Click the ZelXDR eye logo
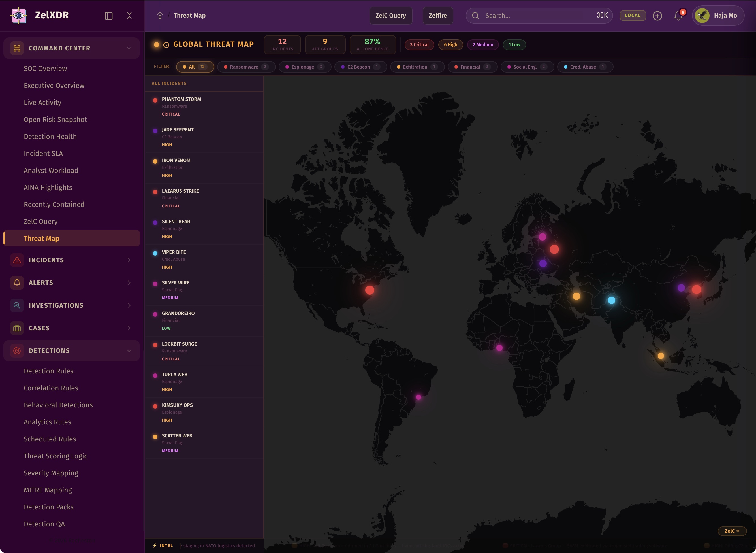Viewport: 756px width, 553px height. (x=19, y=15)
